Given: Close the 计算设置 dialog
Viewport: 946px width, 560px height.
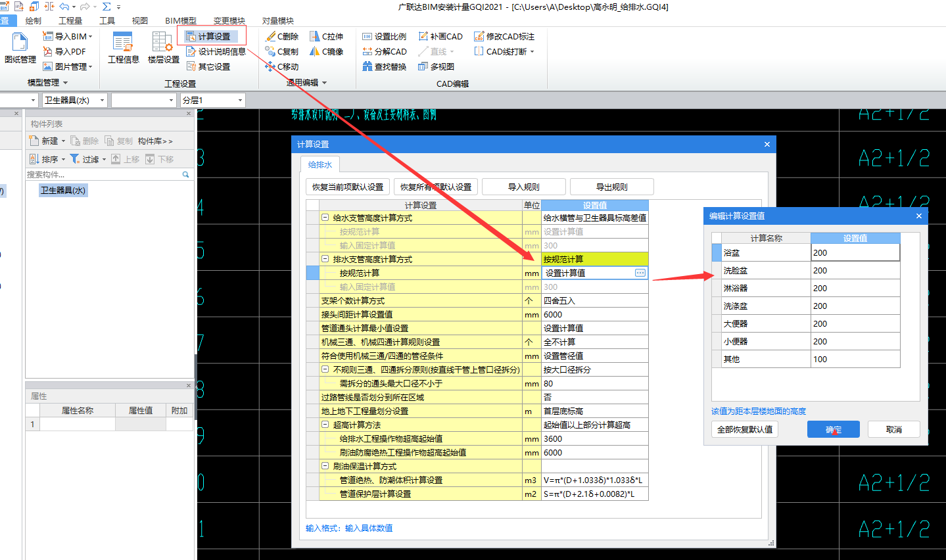Looking at the screenshot, I should 767,144.
